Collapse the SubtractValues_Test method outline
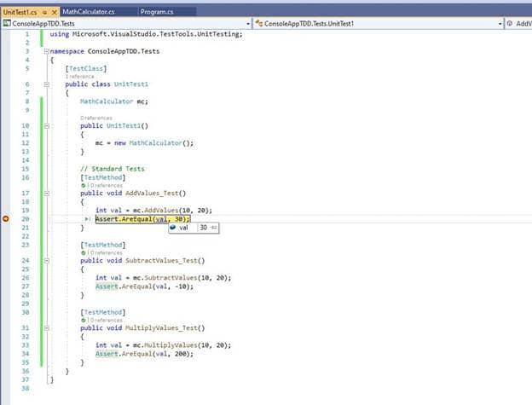The width and height of the screenshot is (532, 405). point(47,261)
